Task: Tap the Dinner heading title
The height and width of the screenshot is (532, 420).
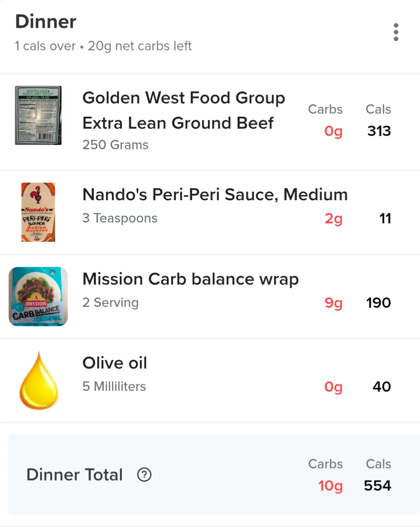Action: pyautogui.click(x=46, y=21)
